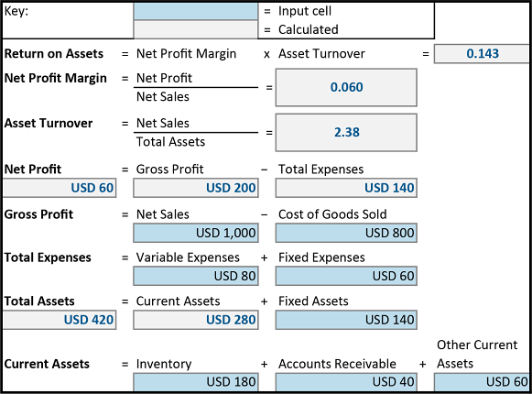Image resolution: width=532 pixels, height=394 pixels.
Task: Select the Fixed Assets USD 140 input cell
Action: [346, 320]
